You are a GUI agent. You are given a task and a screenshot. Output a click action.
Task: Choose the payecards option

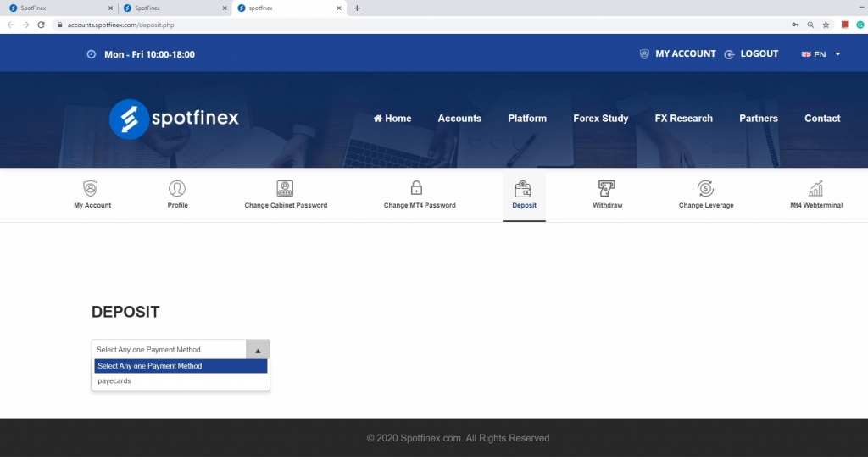click(181, 381)
